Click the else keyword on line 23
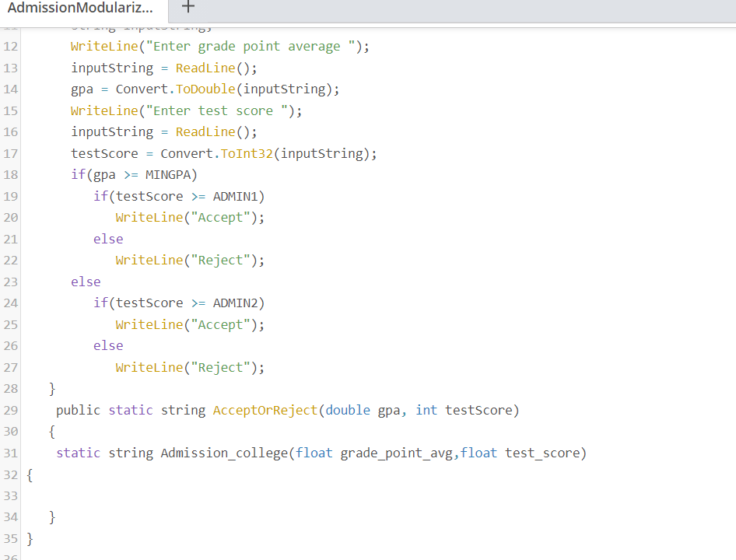736x560 pixels. pyautogui.click(x=86, y=281)
